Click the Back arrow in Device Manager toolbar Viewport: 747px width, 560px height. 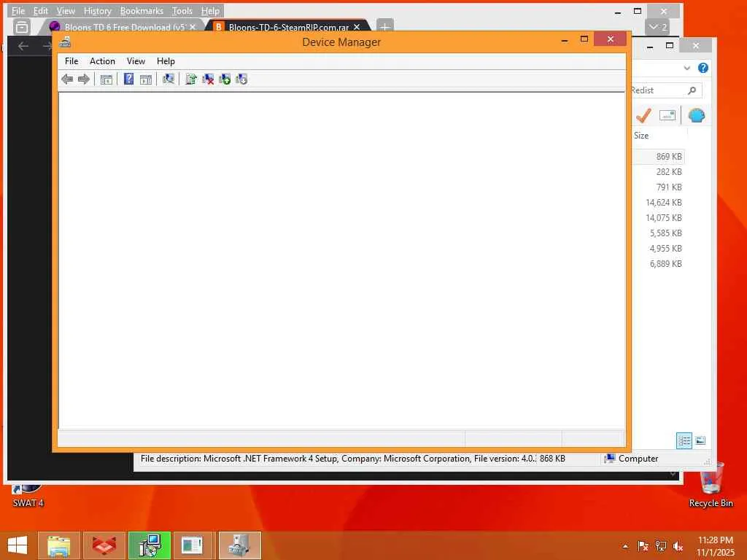pos(67,79)
